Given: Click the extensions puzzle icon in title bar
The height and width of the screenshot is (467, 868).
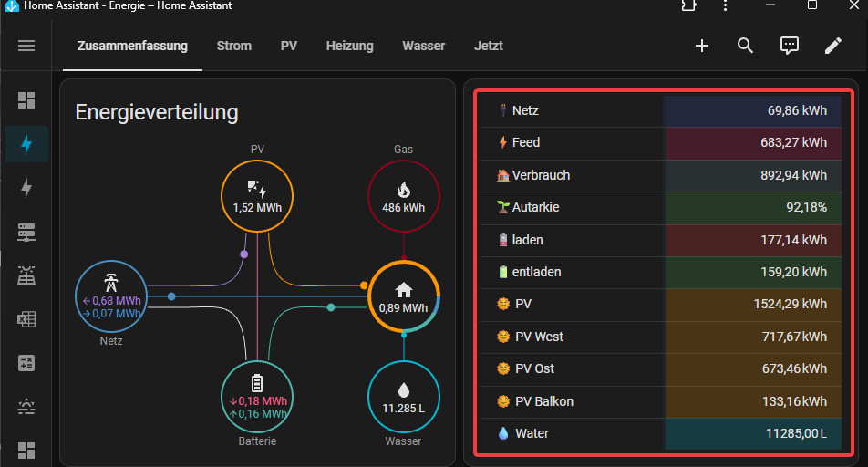Looking at the screenshot, I should coord(688,5).
